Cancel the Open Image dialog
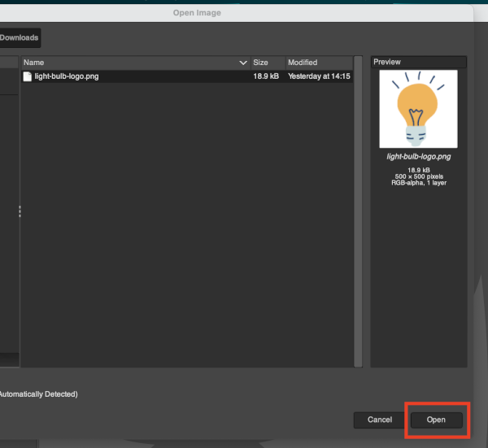This screenshot has width=488, height=448. [379, 420]
